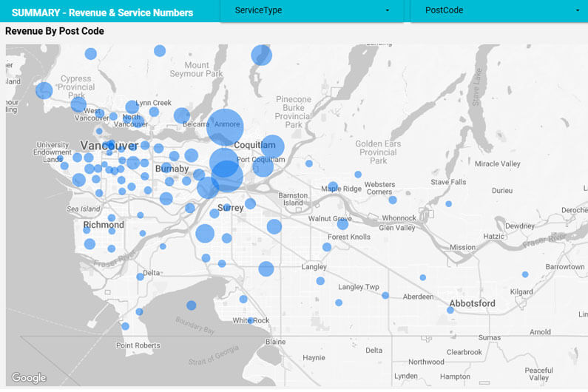Select the bubble near White Rock
588x392 pixels.
[x=251, y=320]
